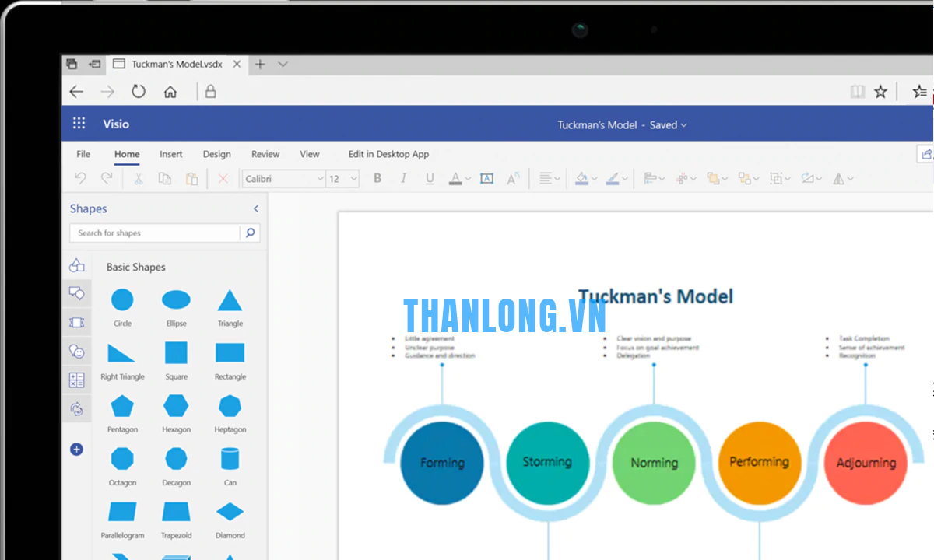Screen dimensions: 934x560
Task: Open the font size 12 dropdown
Action: pyautogui.click(x=353, y=179)
